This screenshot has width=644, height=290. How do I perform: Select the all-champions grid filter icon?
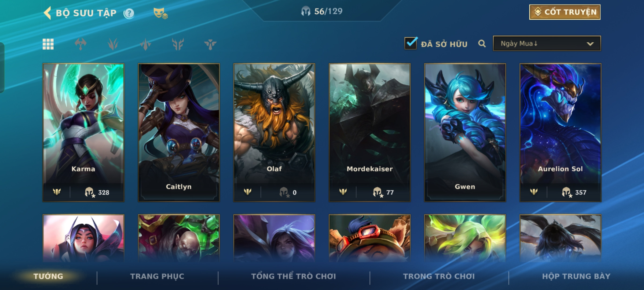tap(48, 44)
